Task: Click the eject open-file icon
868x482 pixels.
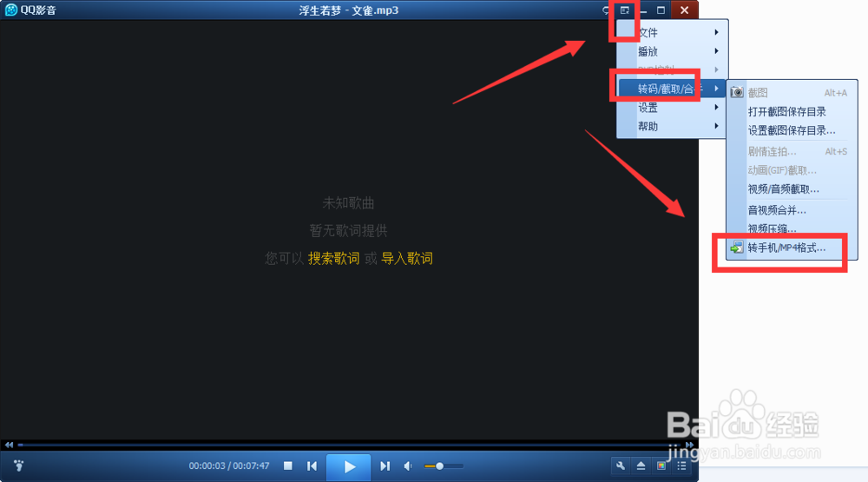Action: pyautogui.click(x=641, y=465)
